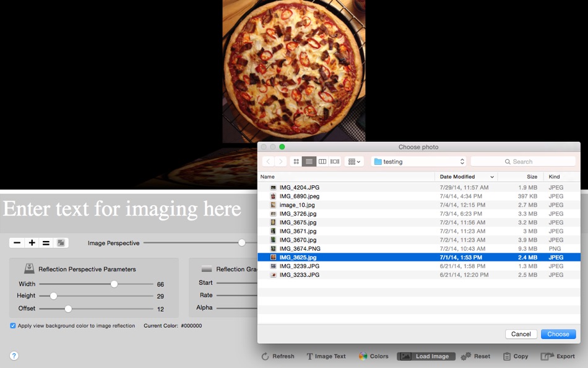Click the zoom-in plus icon
The image size is (588, 368).
pos(32,243)
